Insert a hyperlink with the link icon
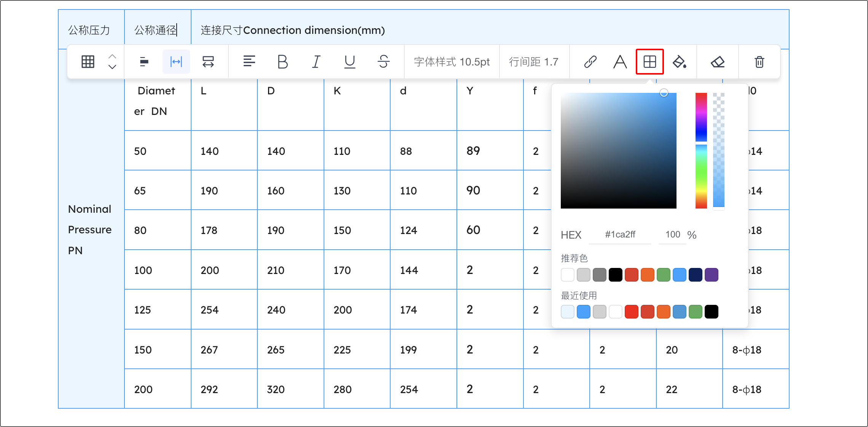This screenshot has height=427, width=868. tap(590, 62)
